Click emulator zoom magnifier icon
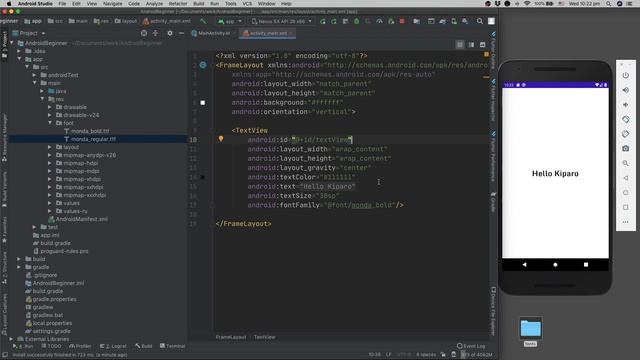The height and width of the screenshot is (360, 640). 625,163
